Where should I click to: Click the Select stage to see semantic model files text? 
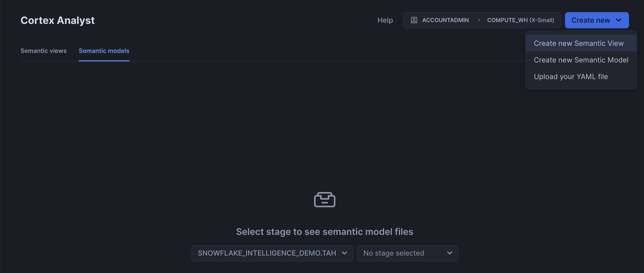click(x=325, y=232)
